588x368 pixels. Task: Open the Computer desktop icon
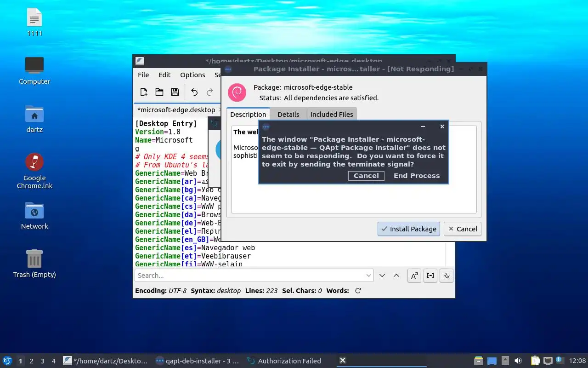point(34,71)
